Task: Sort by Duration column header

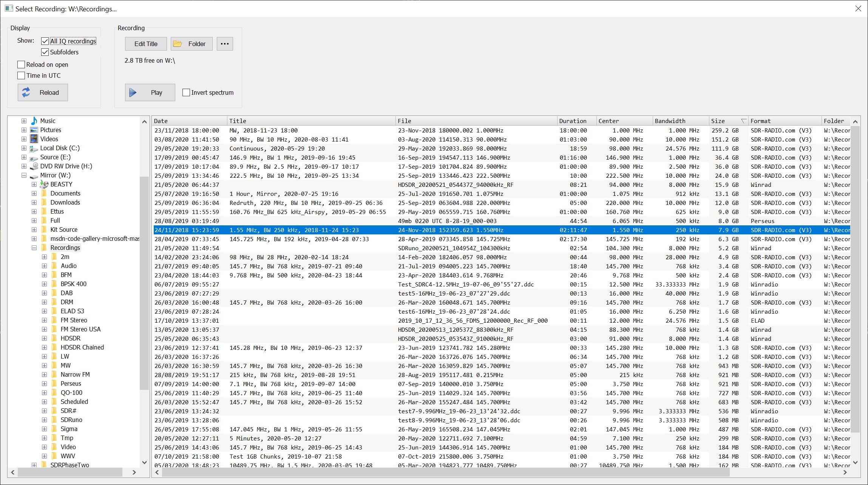Action: tap(573, 121)
